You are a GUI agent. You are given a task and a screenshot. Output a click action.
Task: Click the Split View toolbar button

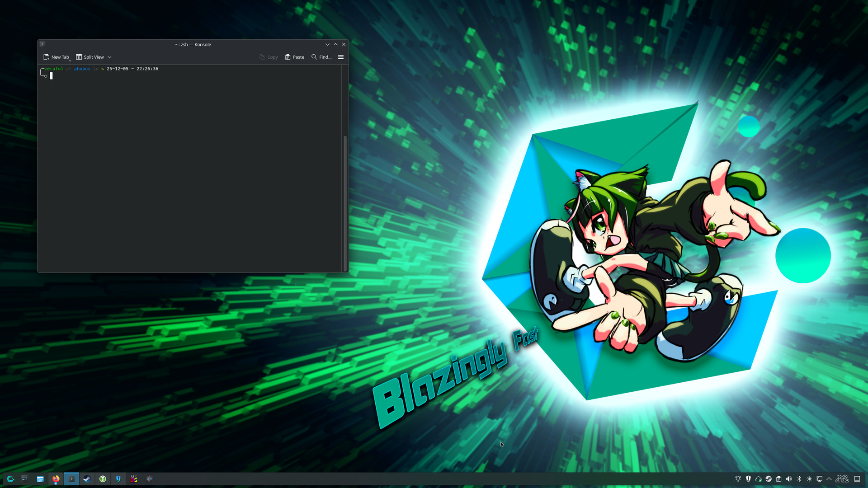[x=90, y=57]
